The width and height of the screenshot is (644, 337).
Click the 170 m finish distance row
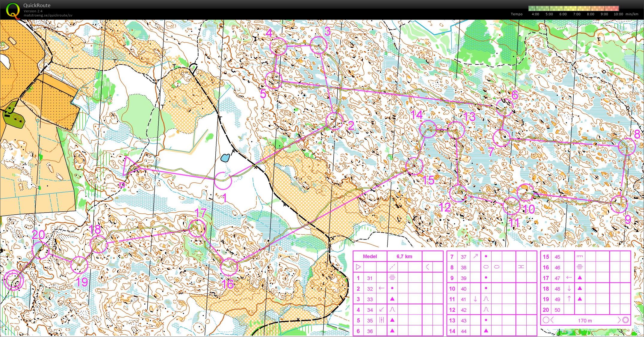585,320
